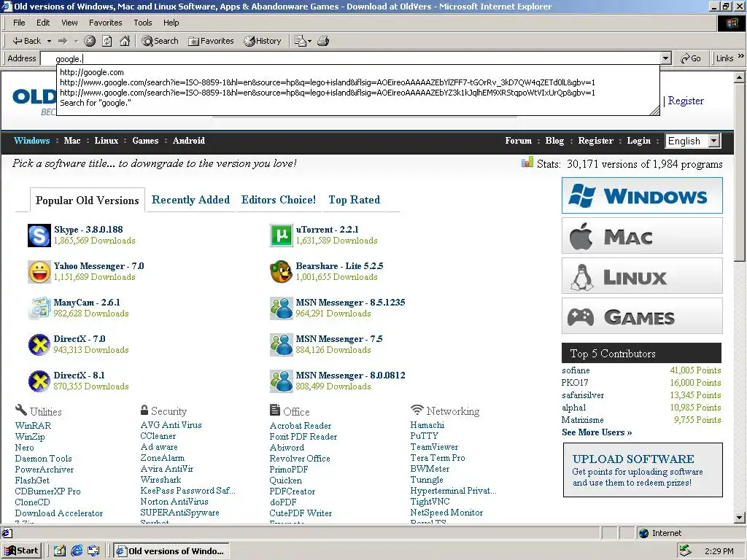Launch Internet Explorer from quick launch
747x560 pixels.
[x=77, y=551]
